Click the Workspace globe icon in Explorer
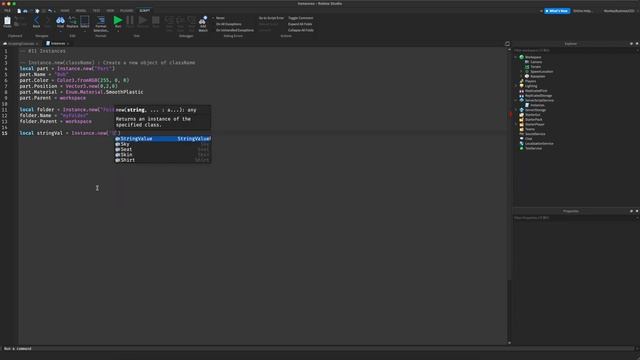This screenshot has height=360, width=640. [521, 57]
